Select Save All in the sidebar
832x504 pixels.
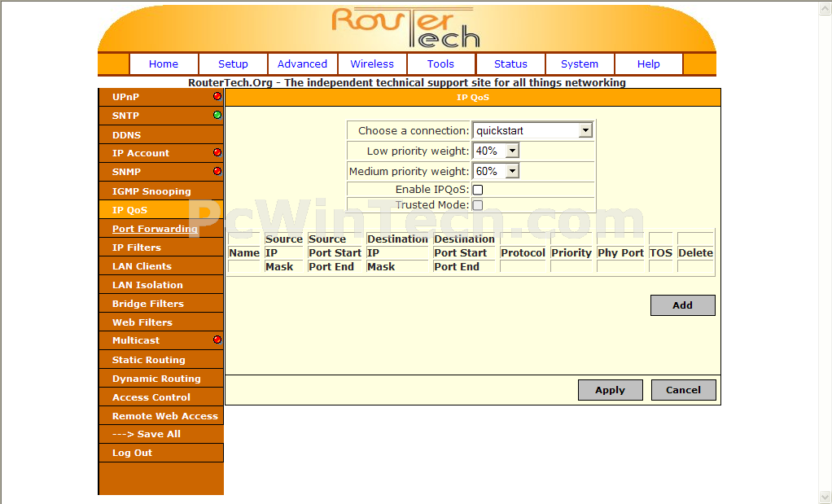(147, 434)
